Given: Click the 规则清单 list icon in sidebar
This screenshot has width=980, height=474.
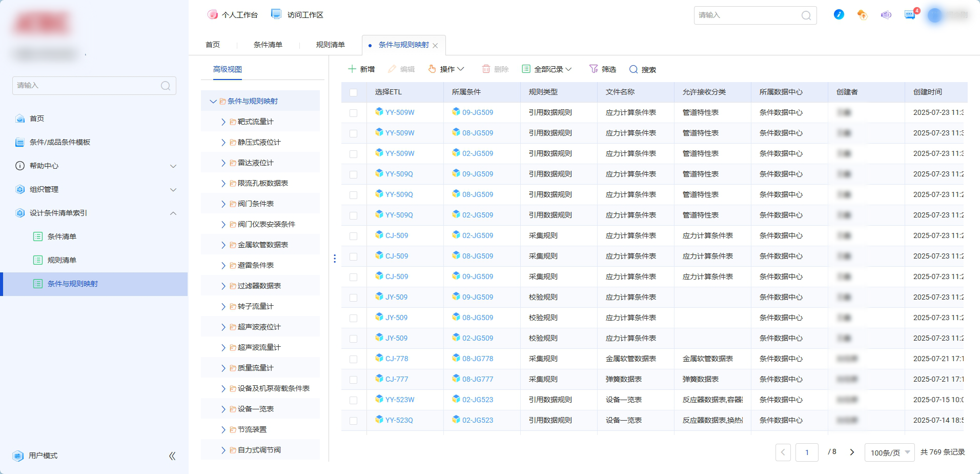Looking at the screenshot, I should click(x=38, y=260).
